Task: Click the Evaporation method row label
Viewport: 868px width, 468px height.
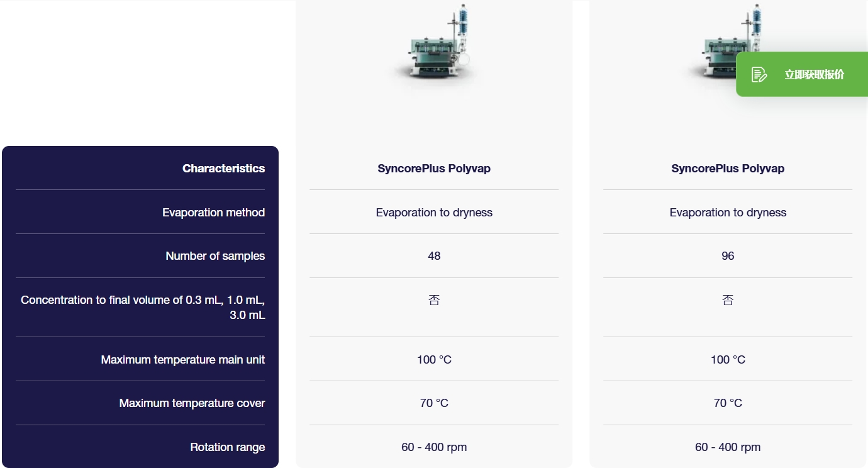Action: click(213, 213)
